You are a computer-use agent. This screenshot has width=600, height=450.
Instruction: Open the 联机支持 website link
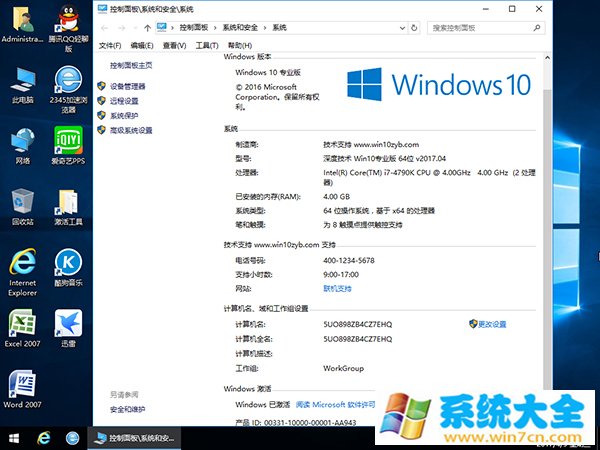[x=337, y=289]
